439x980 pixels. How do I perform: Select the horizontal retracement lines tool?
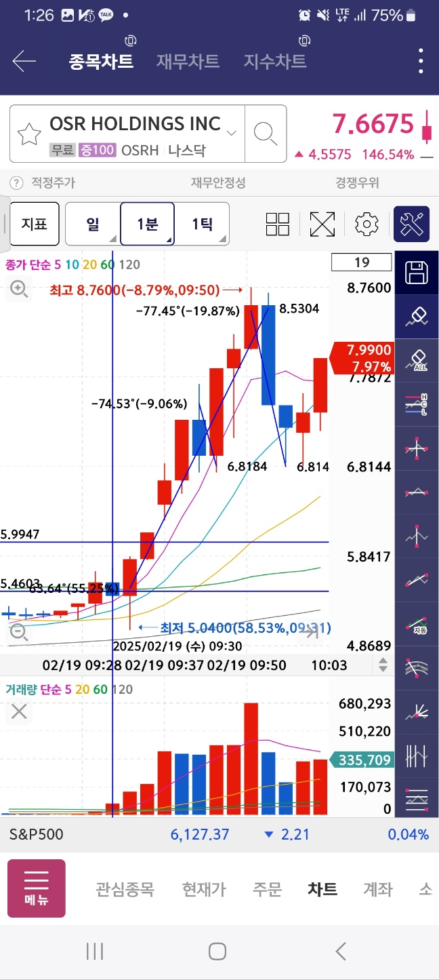(416, 800)
